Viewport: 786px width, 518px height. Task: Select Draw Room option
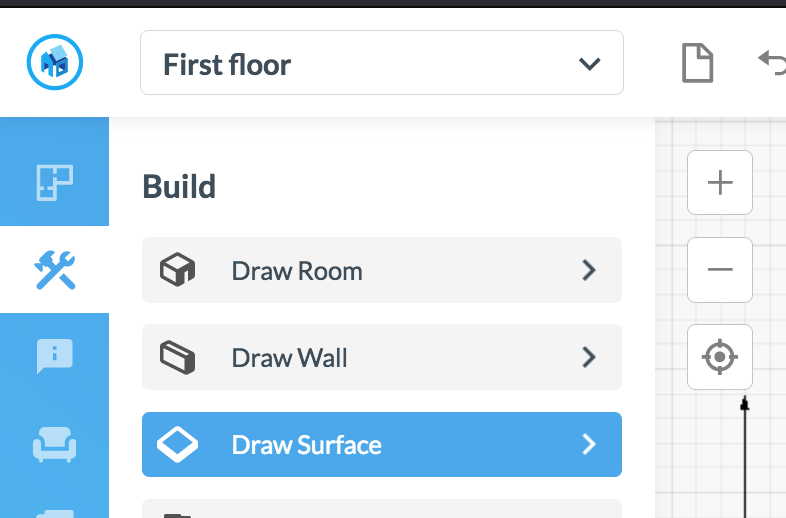382,270
